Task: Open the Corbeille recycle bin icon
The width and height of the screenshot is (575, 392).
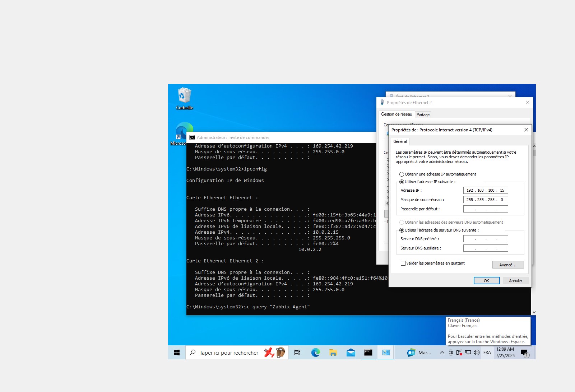Action: click(184, 96)
